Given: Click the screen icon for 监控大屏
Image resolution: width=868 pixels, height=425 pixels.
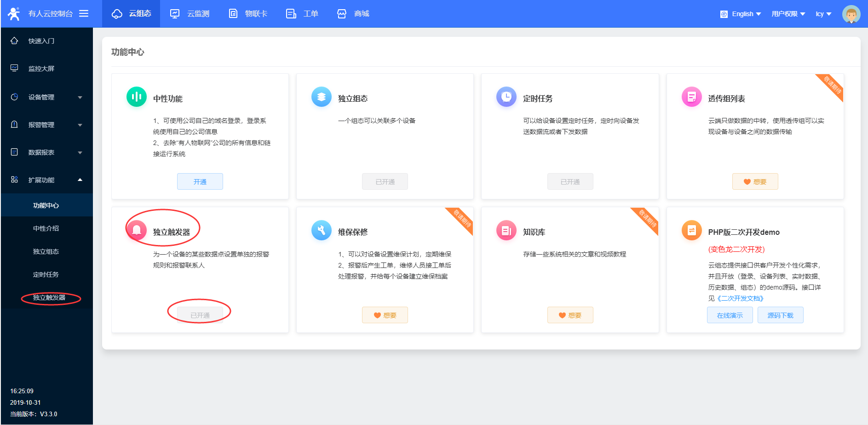Looking at the screenshot, I should click(x=14, y=68).
